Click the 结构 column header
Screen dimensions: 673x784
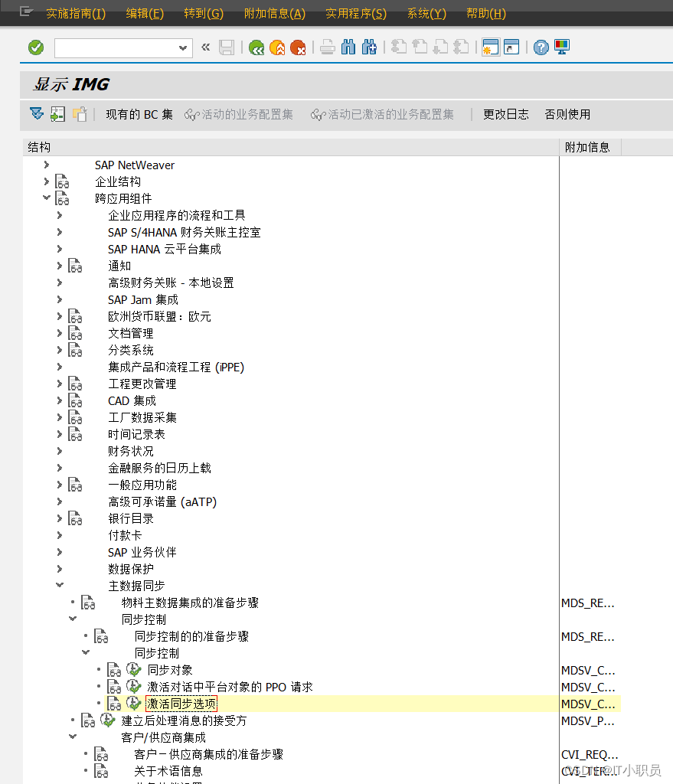(x=290, y=147)
